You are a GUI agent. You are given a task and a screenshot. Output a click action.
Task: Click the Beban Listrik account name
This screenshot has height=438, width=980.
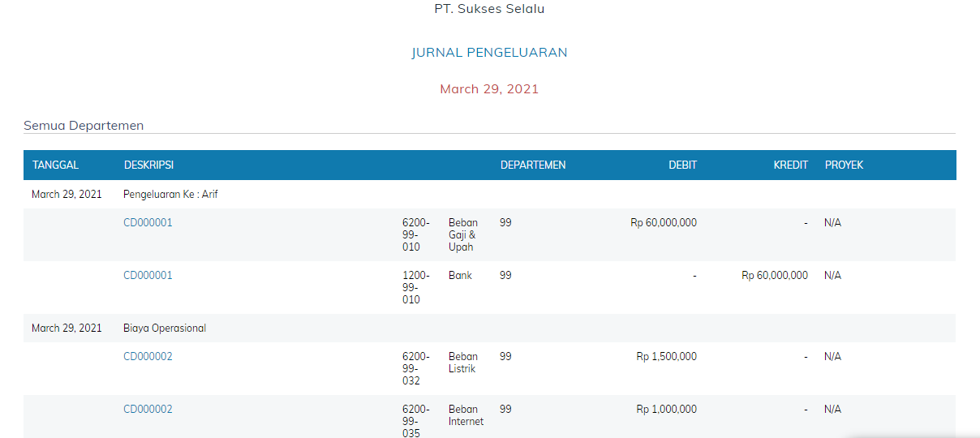coord(463,363)
